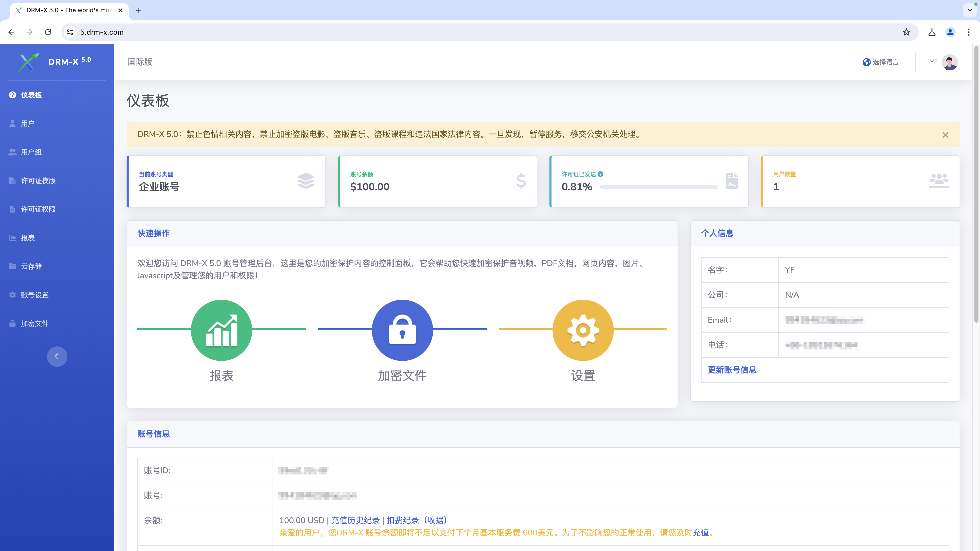Open 许可证模版 in the sidebar

(38, 181)
